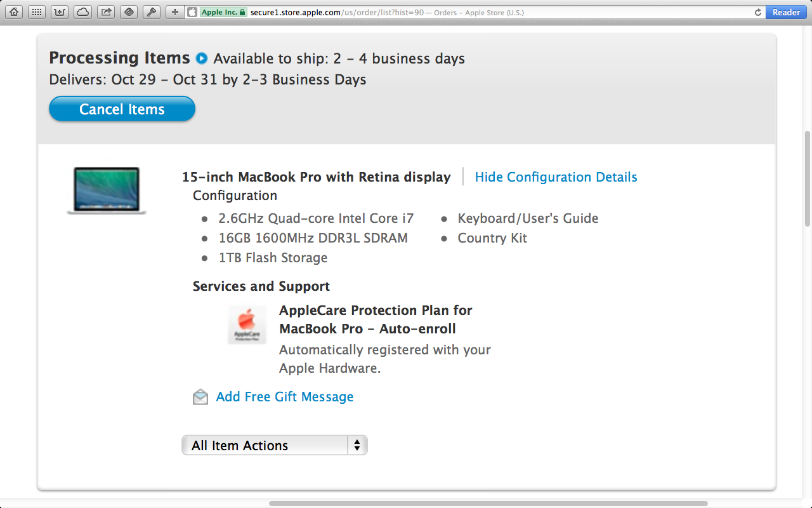Click the plus add bookmark button
Image resolution: width=812 pixels, height=508 pixels.
175,12
